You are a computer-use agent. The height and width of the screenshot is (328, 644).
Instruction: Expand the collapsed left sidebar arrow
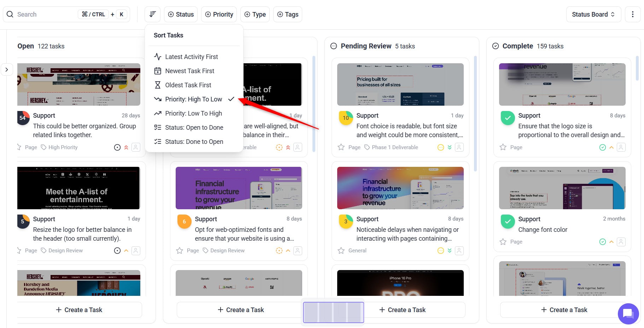coord(7,70)
